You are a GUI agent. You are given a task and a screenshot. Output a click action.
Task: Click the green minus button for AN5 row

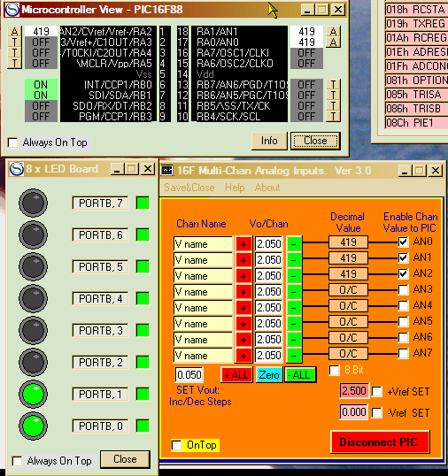point(294,324)
